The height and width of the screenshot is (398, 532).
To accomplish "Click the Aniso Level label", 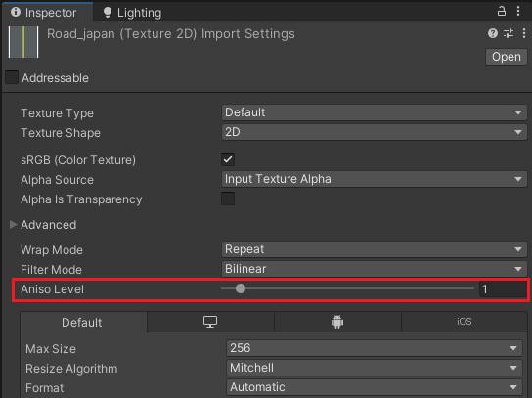I will point(52,289).
